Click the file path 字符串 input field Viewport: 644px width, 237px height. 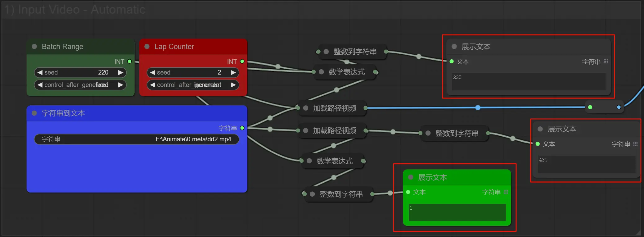(137, 139)
